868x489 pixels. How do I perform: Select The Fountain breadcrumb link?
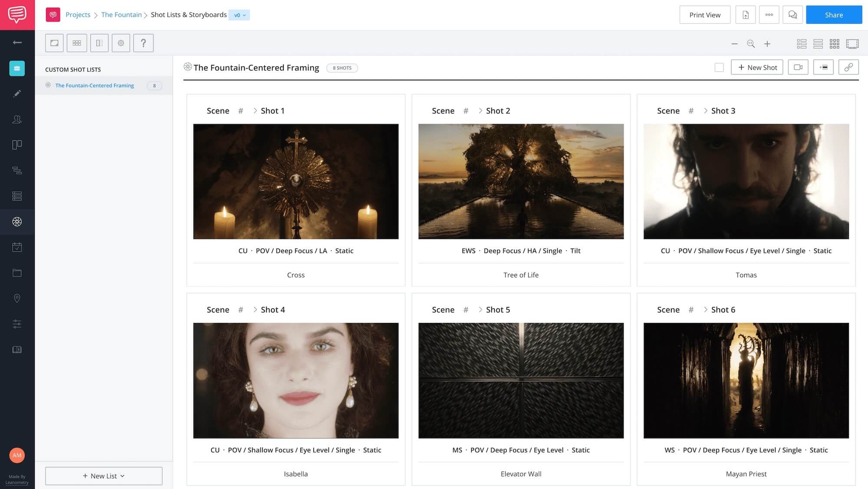point(120,14)
